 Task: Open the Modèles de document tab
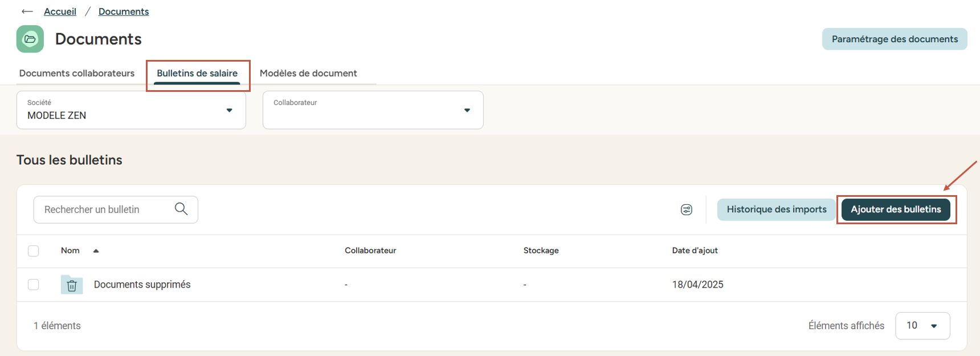(308, 73)
